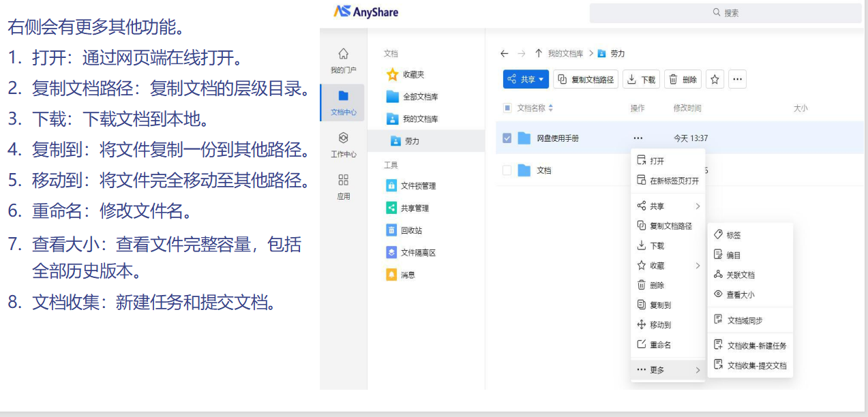
Task: Open the 共享 button dropdown arrow
Action: 542,80
